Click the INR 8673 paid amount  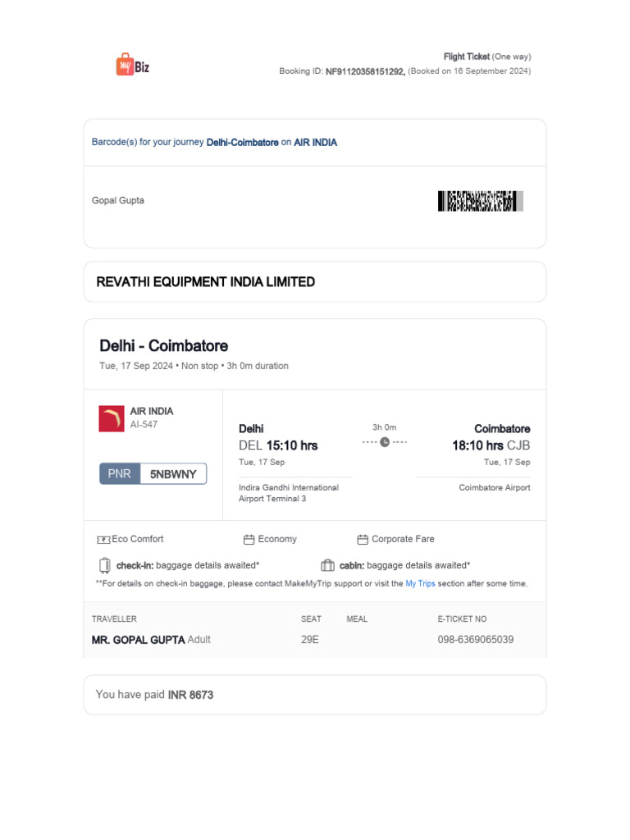190,695
